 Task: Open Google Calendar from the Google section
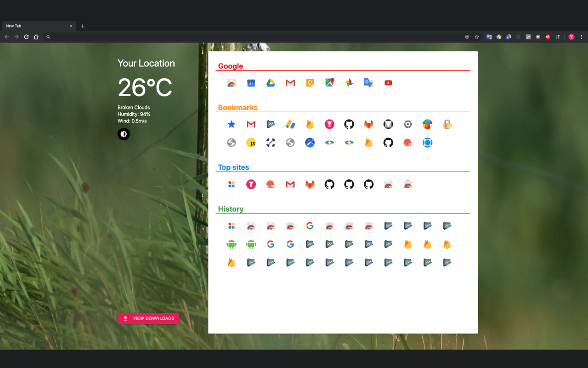point(251,83)
